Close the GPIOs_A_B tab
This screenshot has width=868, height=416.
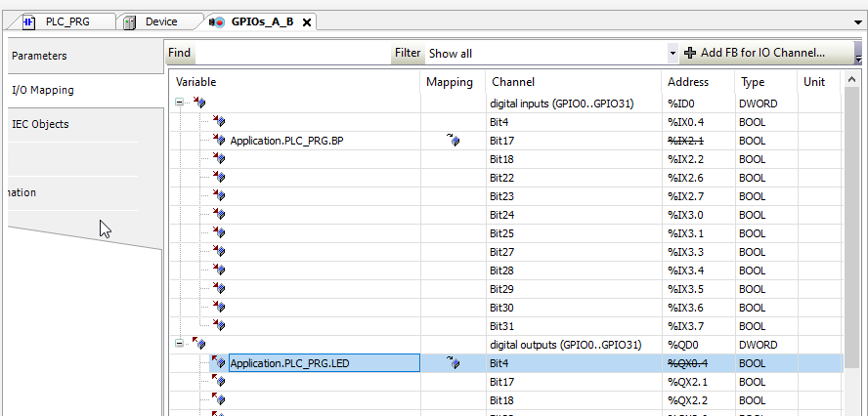click(307, 22)
